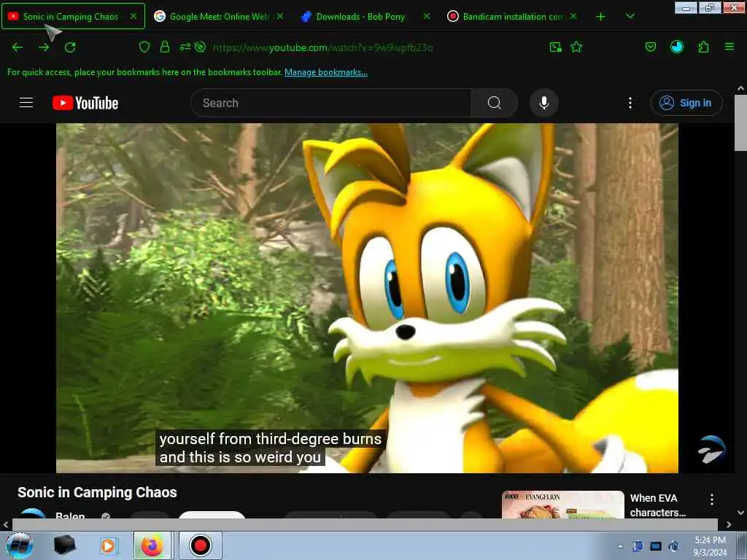Click the Manage bookmarks link

tap(326, 72)
